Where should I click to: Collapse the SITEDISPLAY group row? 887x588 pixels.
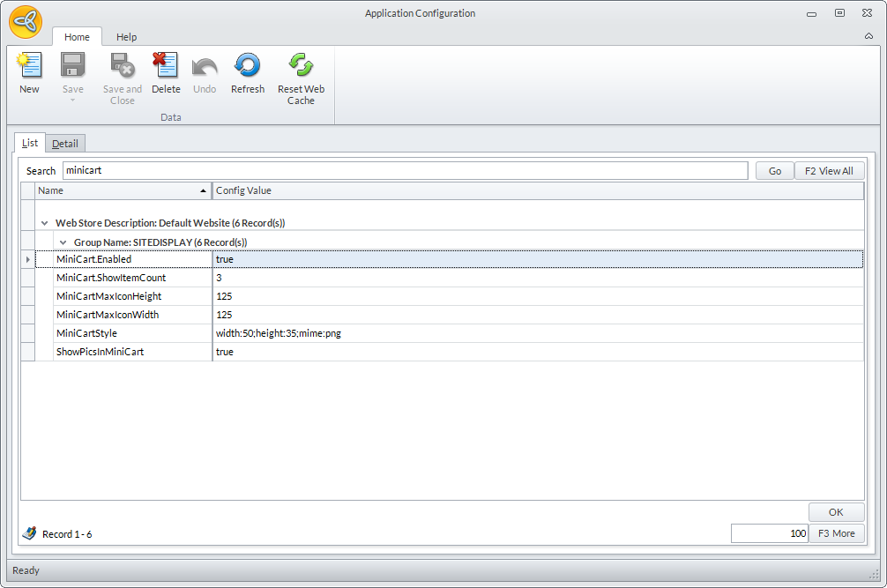click(x=63, y=242)
